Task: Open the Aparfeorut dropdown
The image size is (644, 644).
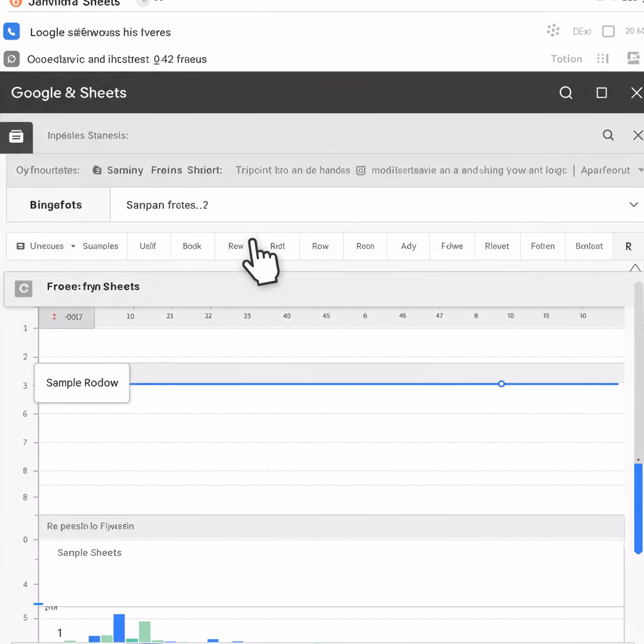Action: pos(611,170)
